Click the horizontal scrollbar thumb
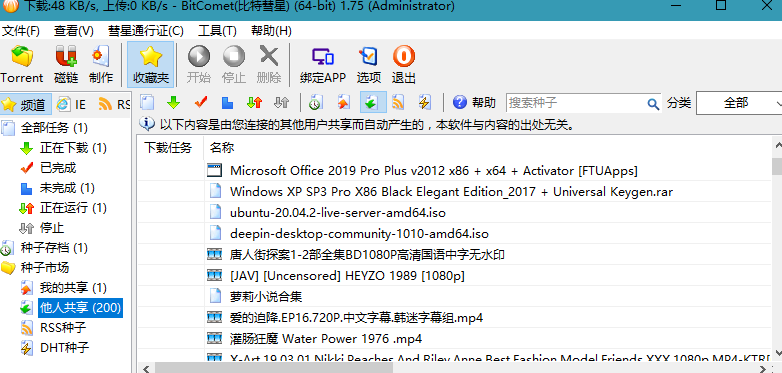The height and width of the screenshot is (373, 782). click(x=274, y=368)
